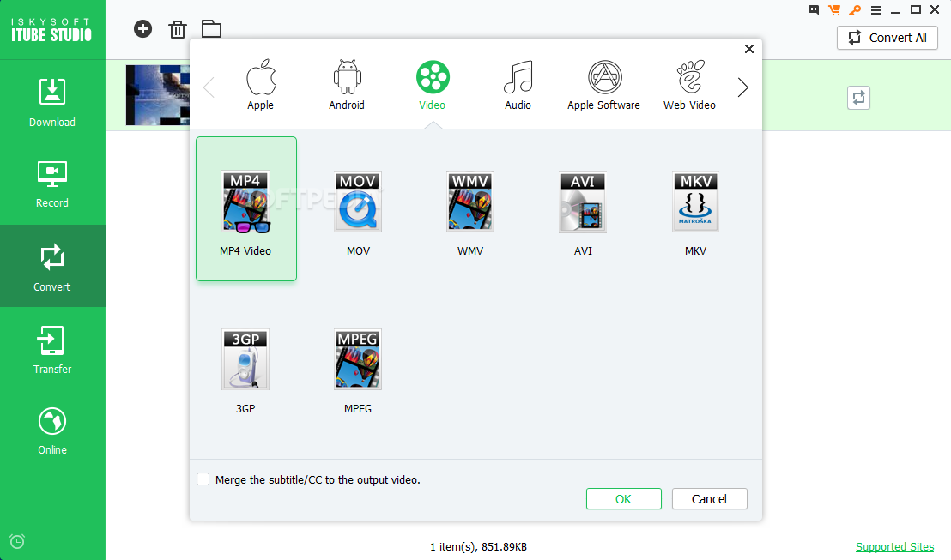
Task: Click the orange key registration icon
Action: [x=855, y=9]
